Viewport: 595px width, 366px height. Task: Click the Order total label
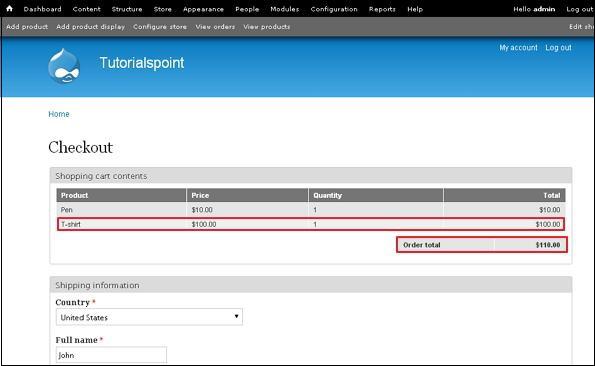coord(422,245)
